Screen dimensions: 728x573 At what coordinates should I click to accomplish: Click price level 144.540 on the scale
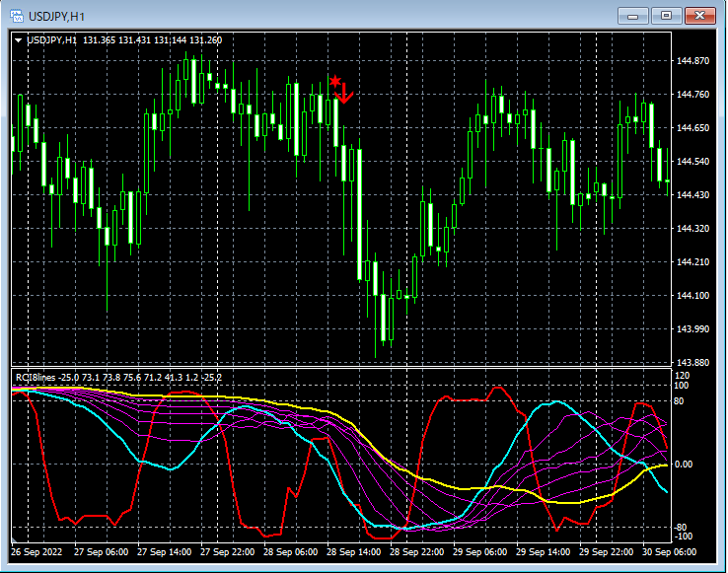click(x=693, y=161)
